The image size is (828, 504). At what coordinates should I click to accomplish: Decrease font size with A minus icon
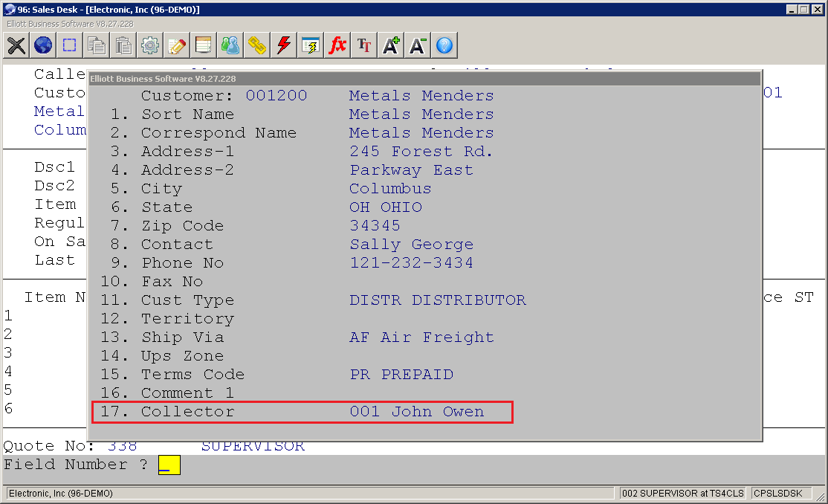pos(418,45)
